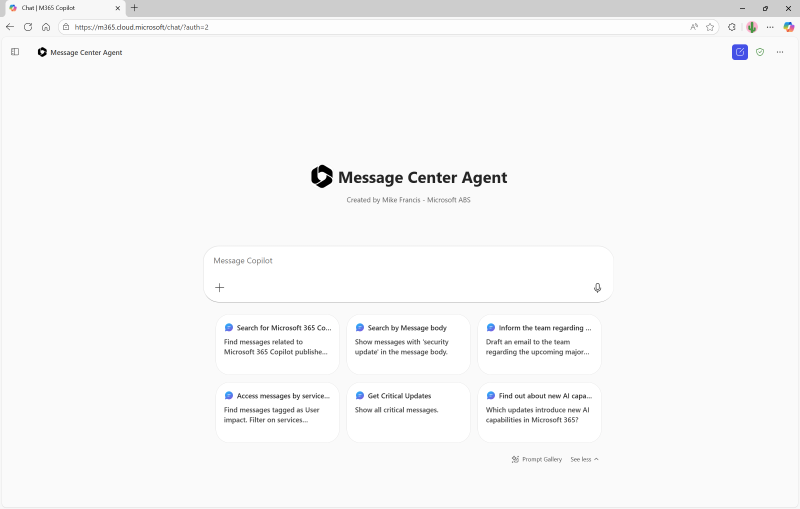The height and width of the screenshot is (509, 800).
Task: Open a new browser tab
Action: coord(134,8)
